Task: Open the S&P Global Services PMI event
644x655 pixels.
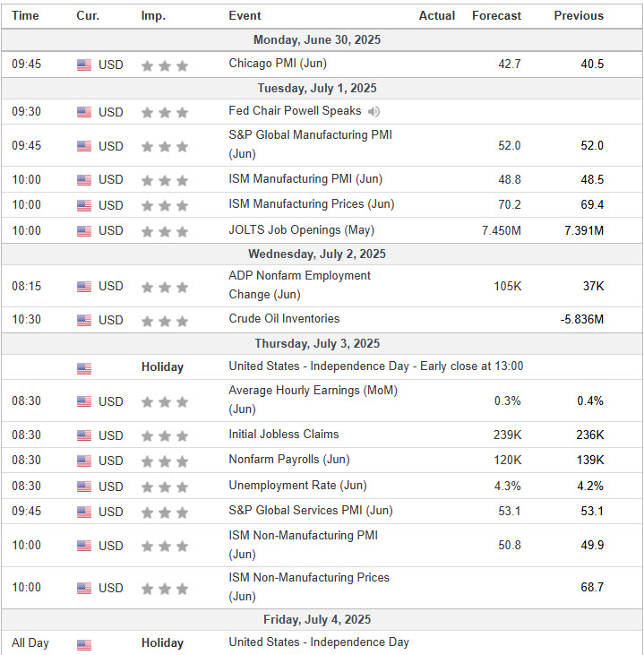Action: [310, 511]
